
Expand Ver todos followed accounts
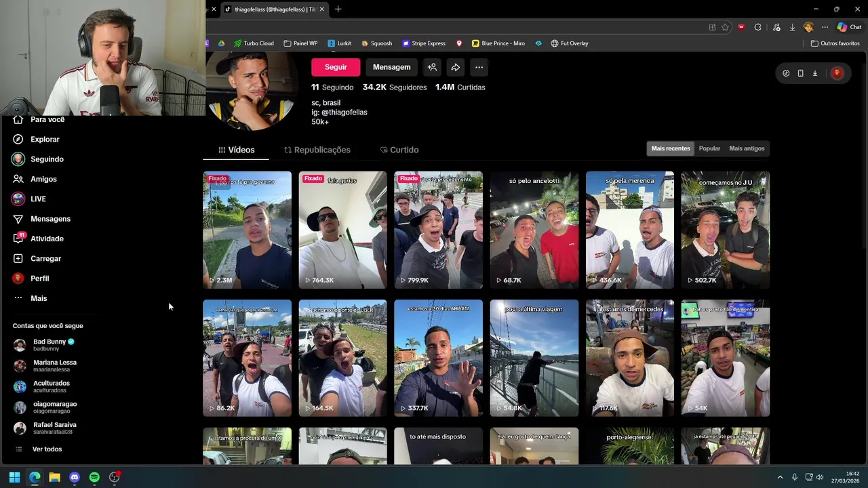pyautogui.click(x=39, y=449)
